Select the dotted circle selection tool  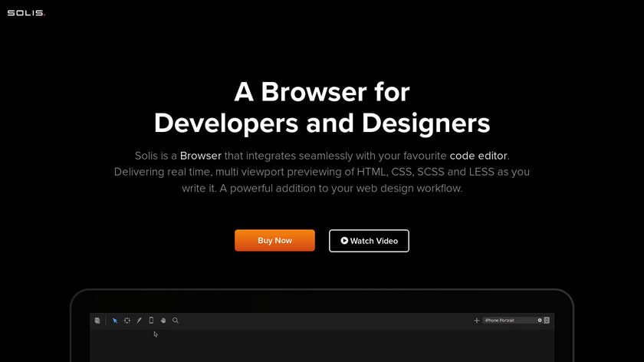coord(127,321)
